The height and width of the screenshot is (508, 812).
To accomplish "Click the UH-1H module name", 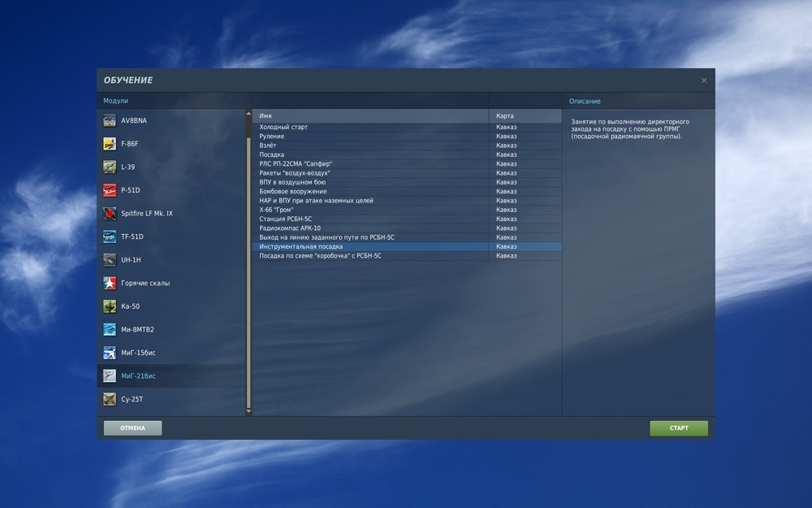I will 131,260.
